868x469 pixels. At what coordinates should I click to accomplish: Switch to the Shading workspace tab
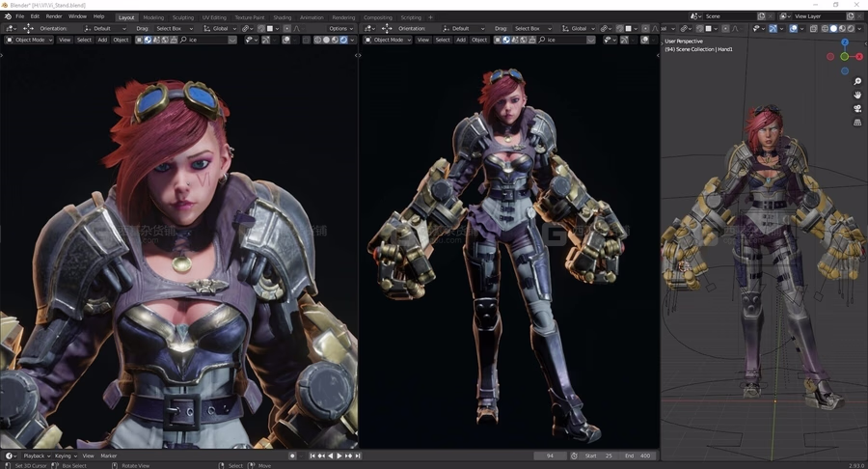[x=283, y=17]
